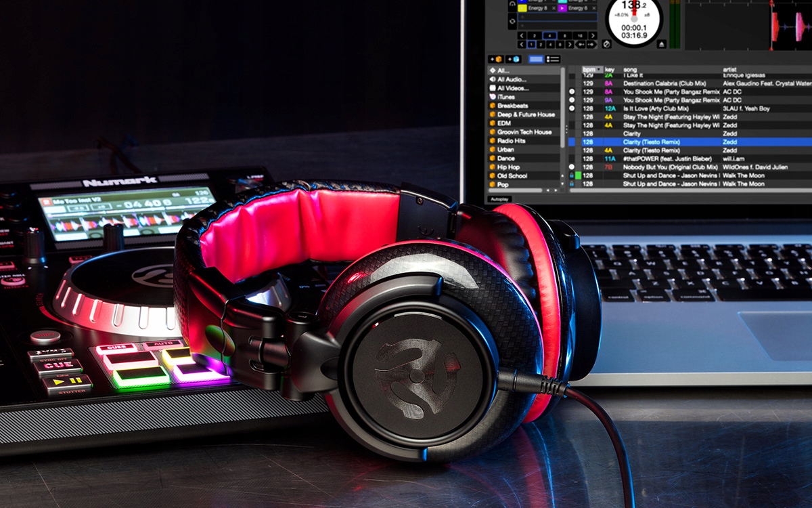
Task: Switch to the list-style library view button
Action: [x=553, y=59]
